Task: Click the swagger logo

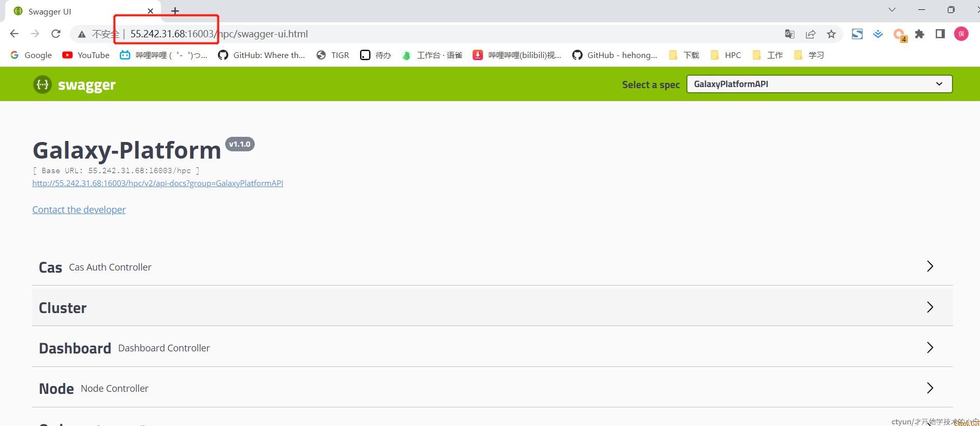Action: 74,84
